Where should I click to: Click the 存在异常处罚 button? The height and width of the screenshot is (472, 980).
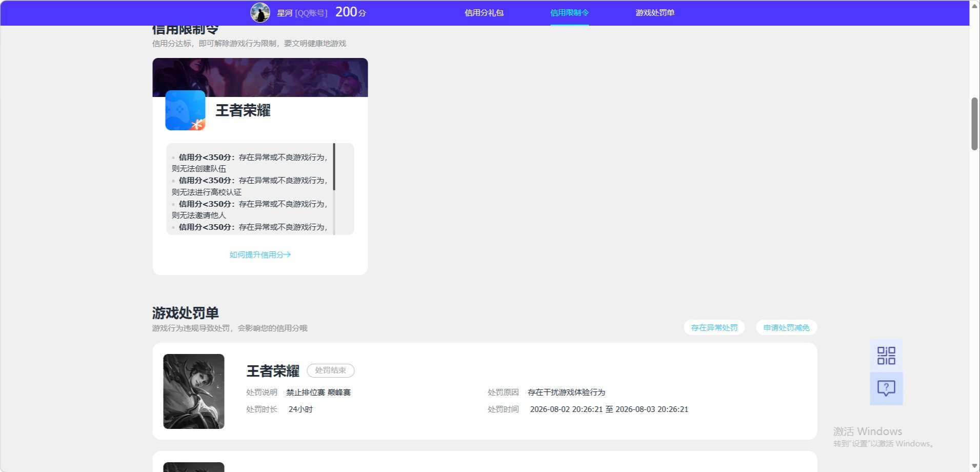click(714, 327)
